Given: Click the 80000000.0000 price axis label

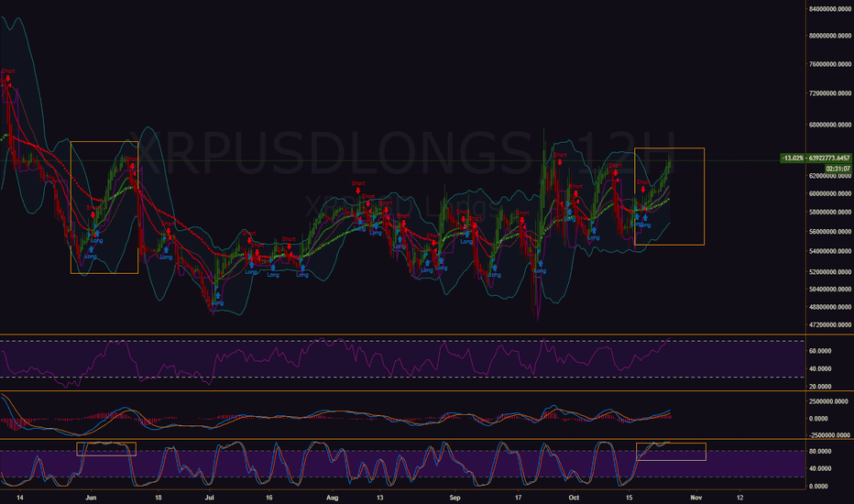Looking at the screenshot, I should point(830,36).
